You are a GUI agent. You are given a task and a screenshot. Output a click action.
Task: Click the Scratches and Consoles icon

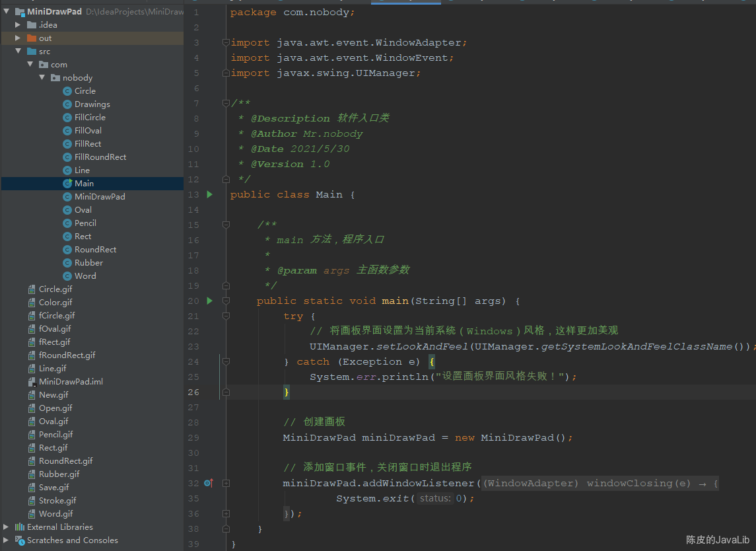tap(20, 540)
